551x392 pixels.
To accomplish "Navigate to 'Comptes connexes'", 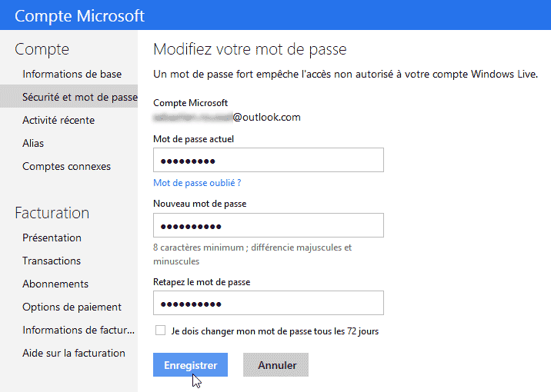I will click(66, 166).
